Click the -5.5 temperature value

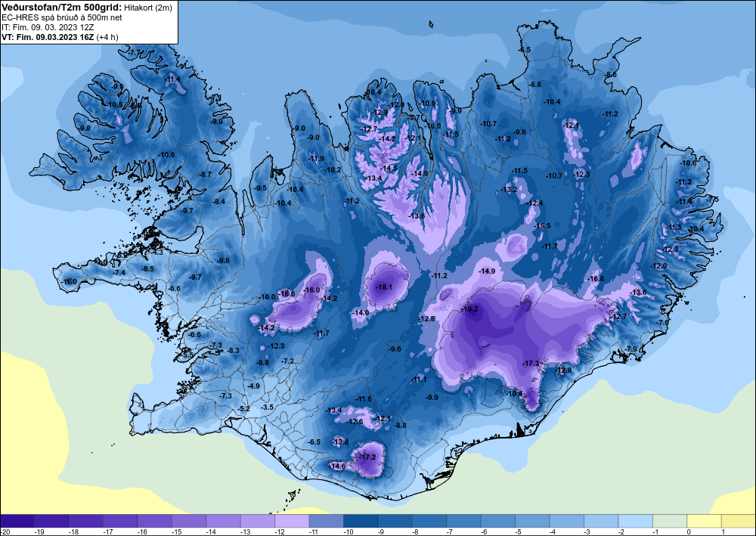coord(187,355)
